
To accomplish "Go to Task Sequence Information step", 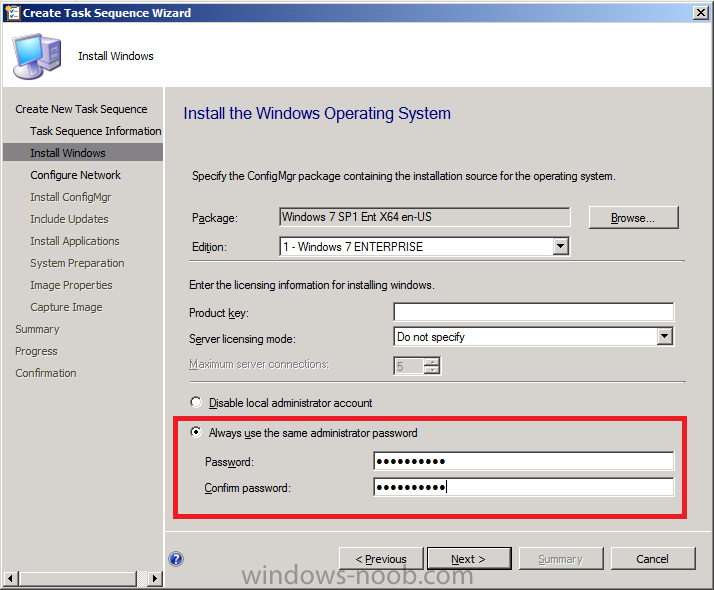I will [x=95, y=131].
